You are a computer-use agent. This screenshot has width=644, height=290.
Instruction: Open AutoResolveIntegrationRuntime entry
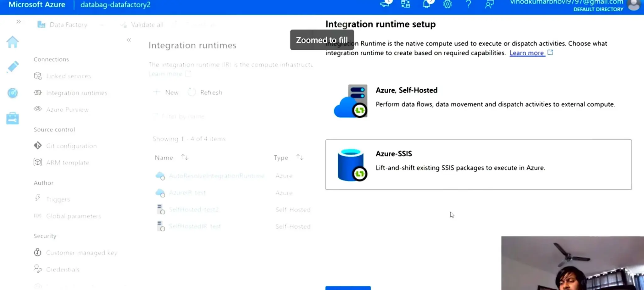coord(217,176)
